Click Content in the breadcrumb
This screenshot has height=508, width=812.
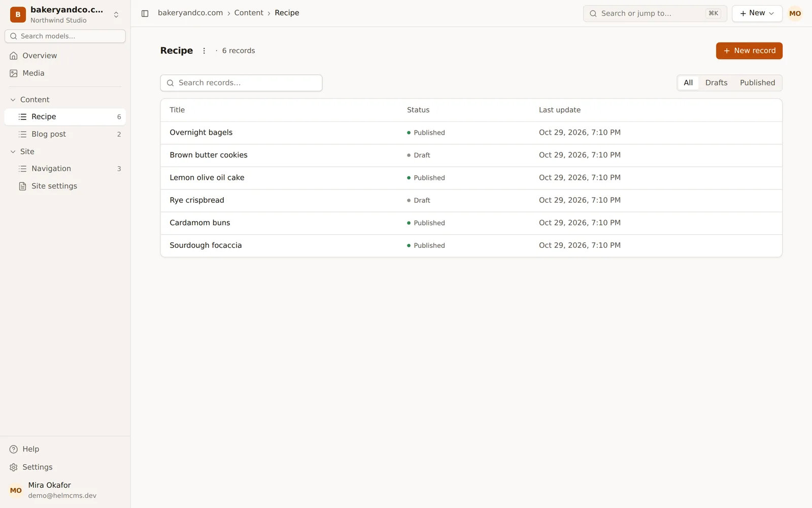click(x=249, y=13)
